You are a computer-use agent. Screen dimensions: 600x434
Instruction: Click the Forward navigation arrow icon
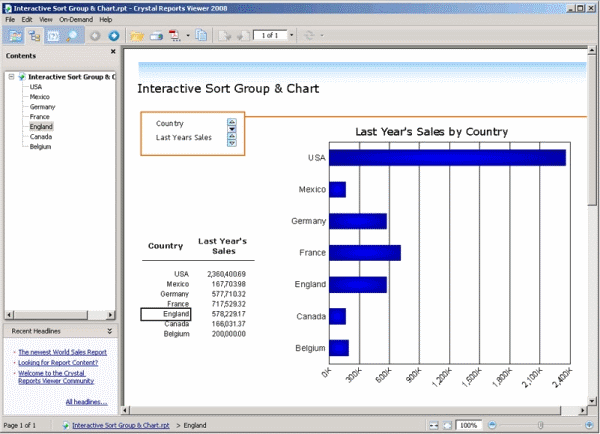113,36
